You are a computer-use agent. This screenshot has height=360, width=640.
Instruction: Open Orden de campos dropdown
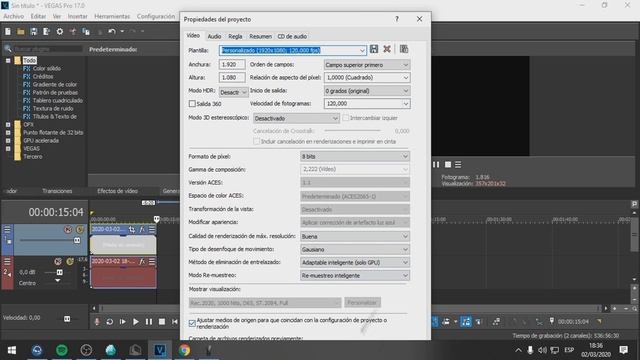[367, 65]
